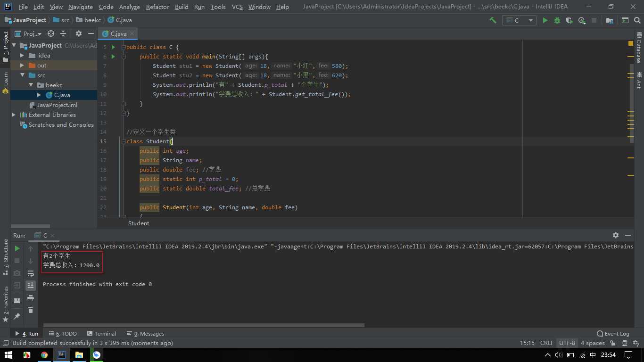Collapse the src folder
This screenshot has height=362, width=644.
click(22, 75)
